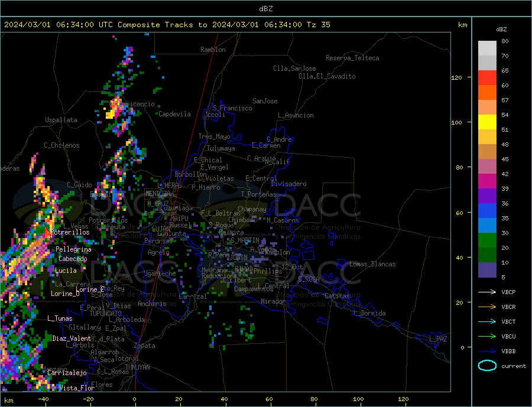Click the 'current' legend label
The width and height of the screenshot is (532, 407).
click(x=513, y=366)
